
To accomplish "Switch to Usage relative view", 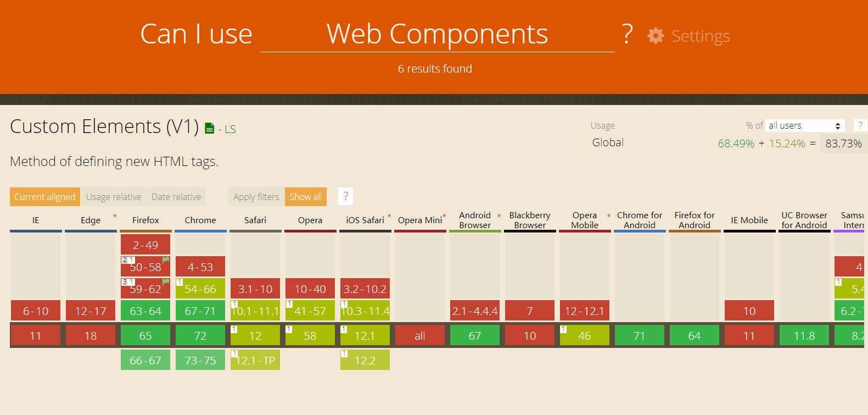I will (114, 197).
